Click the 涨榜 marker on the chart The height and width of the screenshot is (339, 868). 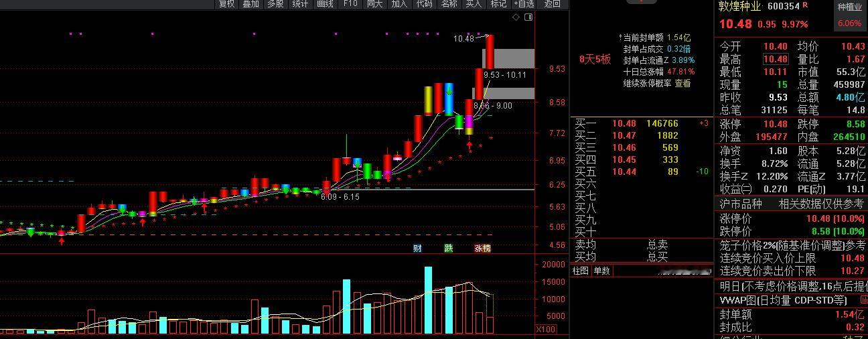[x=482, y=249]
